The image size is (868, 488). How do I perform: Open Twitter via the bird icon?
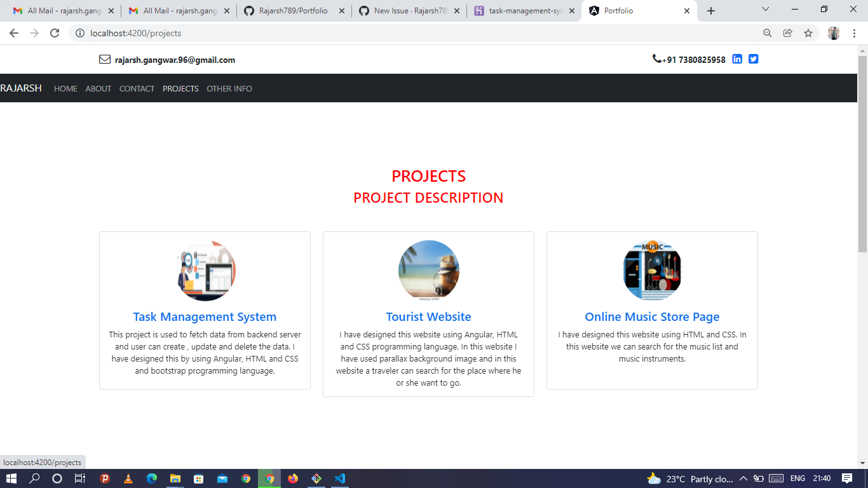click(x=753, y=58)
